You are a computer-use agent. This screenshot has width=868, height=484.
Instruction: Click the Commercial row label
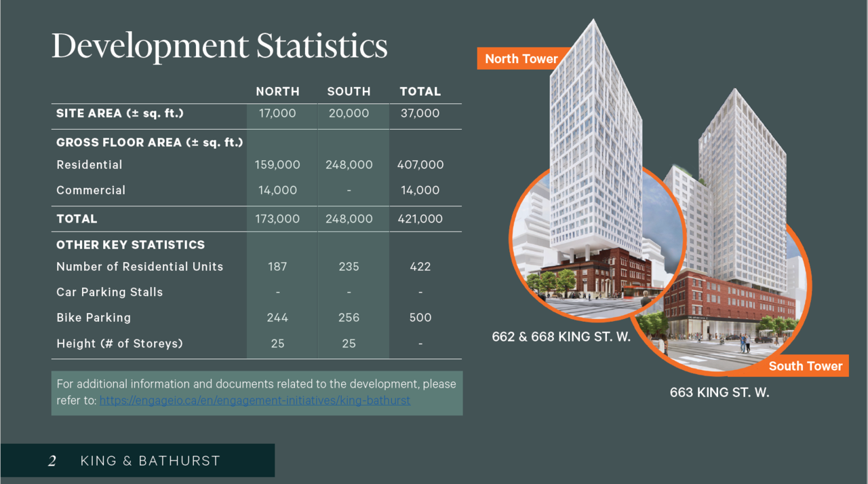point(91,190)
